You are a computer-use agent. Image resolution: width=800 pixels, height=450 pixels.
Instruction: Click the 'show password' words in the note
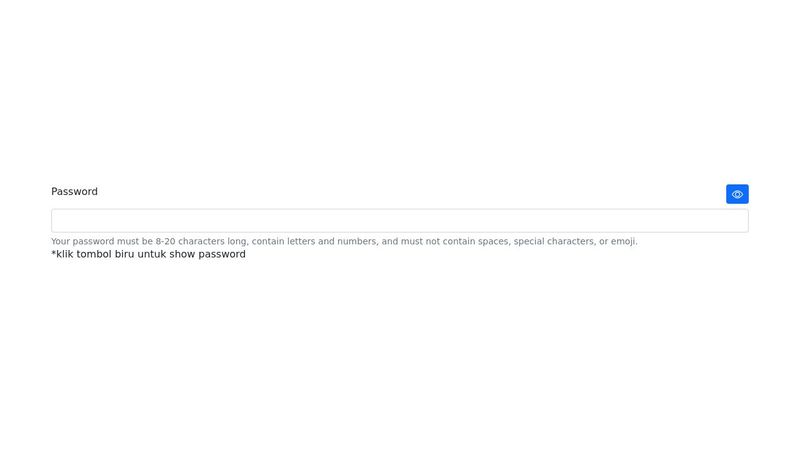point(208,254)
